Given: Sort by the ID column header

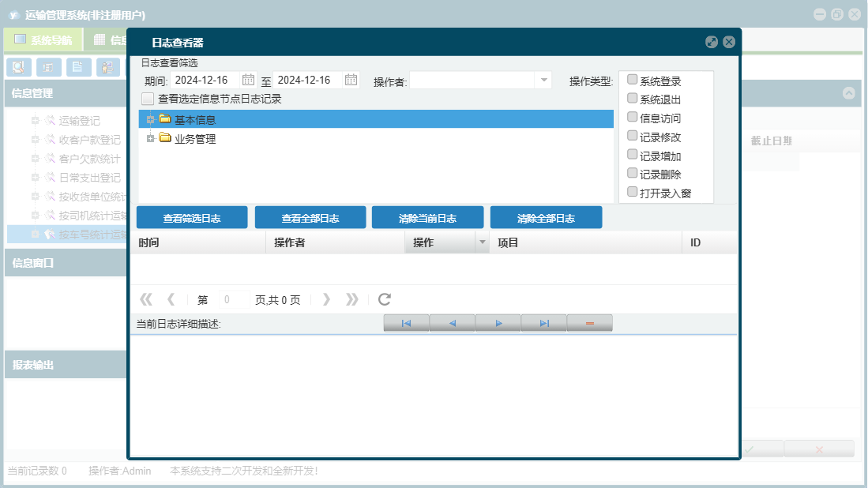Looking at the screenshot, I should [x=710, y=242].
